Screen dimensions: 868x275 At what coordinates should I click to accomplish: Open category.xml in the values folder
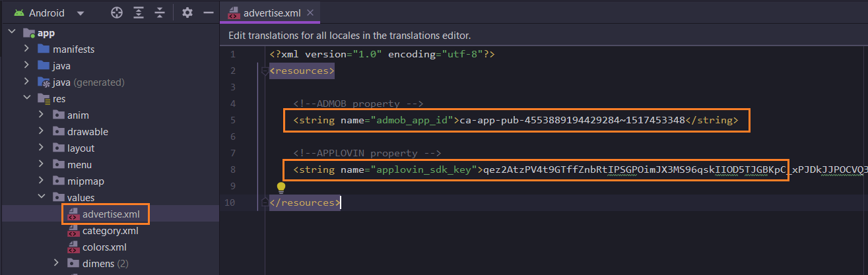pyautogui.click(x=110, y=231)
